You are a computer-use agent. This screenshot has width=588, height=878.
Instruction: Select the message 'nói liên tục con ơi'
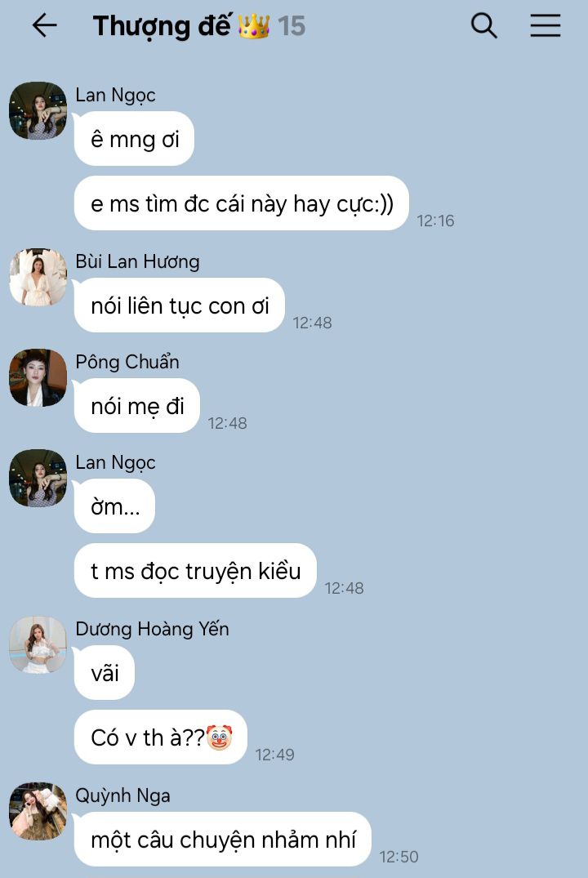tap(179, 305)
